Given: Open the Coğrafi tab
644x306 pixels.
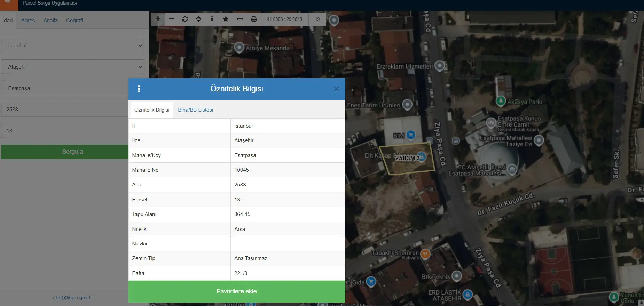Looking at the screenshot, I should coord(74,21).
